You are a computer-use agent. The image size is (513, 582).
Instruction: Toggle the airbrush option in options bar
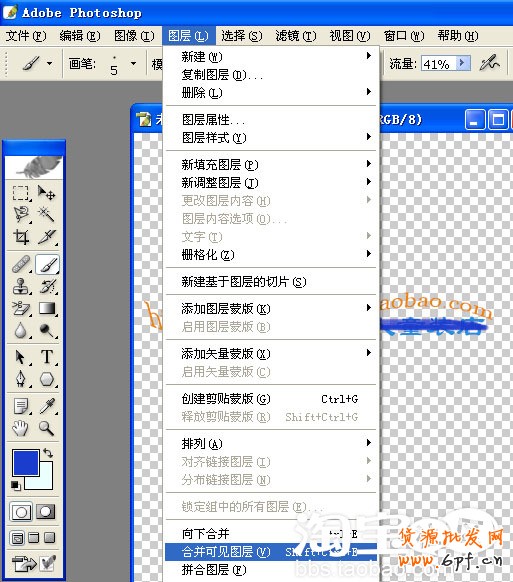(x=490, y=63)
